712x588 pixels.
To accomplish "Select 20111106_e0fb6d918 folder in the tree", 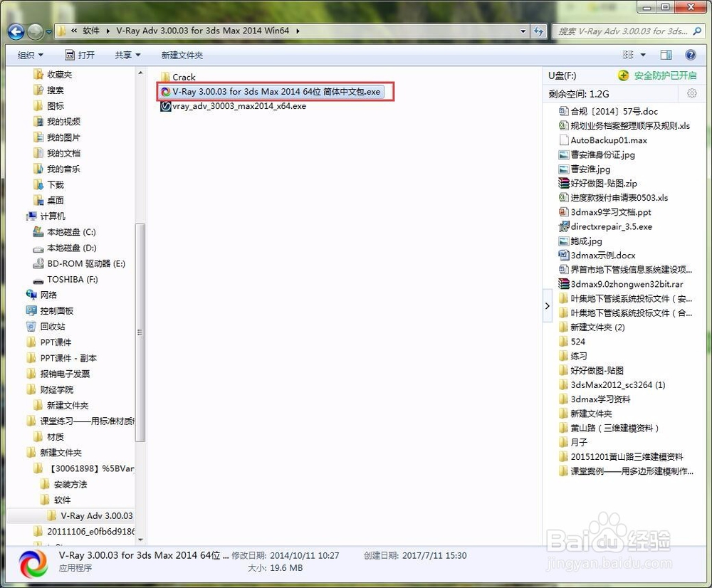I will tap(83, 531).
